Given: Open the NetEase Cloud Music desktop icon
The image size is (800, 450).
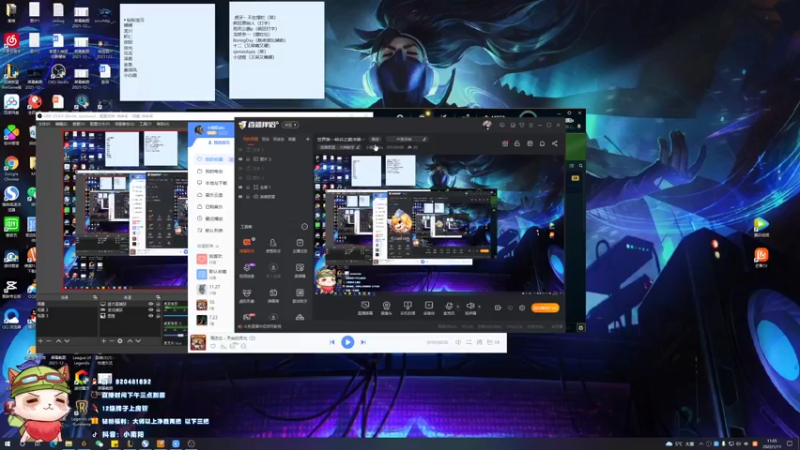Looking at the screenshot, I should (x=11, y=42).
